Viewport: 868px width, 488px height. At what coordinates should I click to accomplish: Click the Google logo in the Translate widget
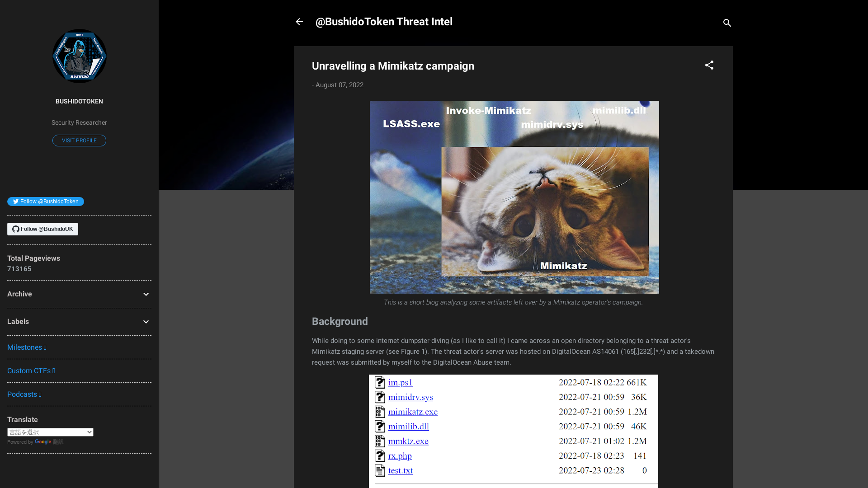click(x=43, y=442)
